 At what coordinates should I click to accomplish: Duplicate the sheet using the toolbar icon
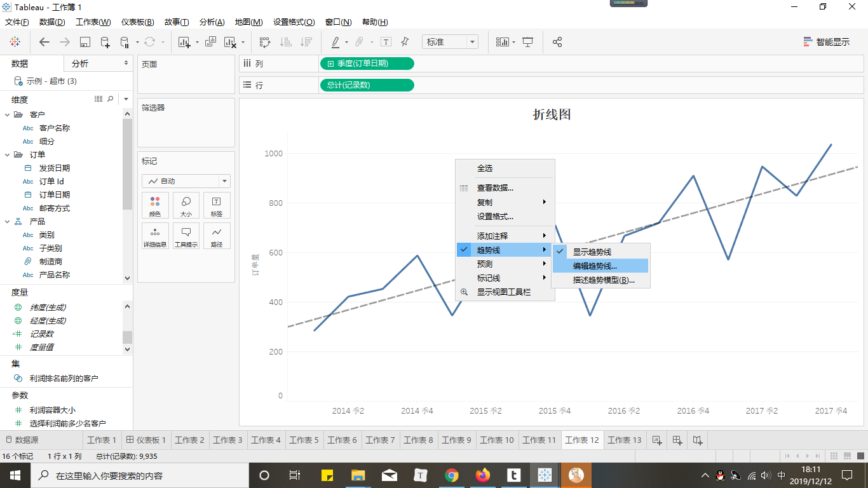point(211,42)
